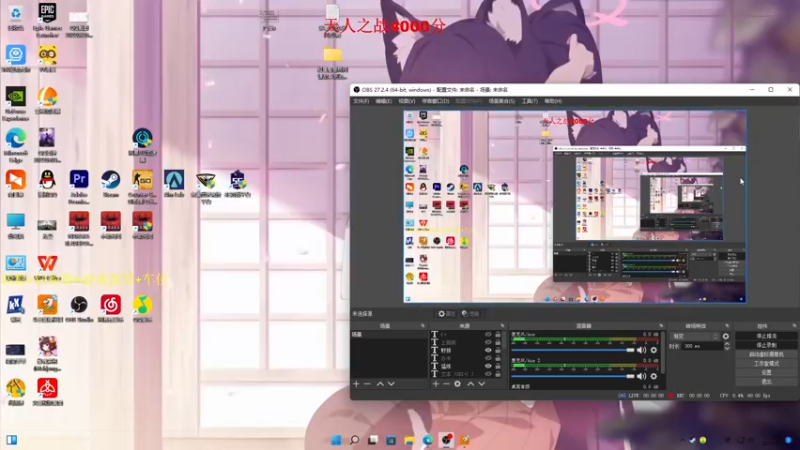Viewport: 800px width, 450px height.
Task: Toggle visibility eye of the fourth text source
Action: point(488,358)
